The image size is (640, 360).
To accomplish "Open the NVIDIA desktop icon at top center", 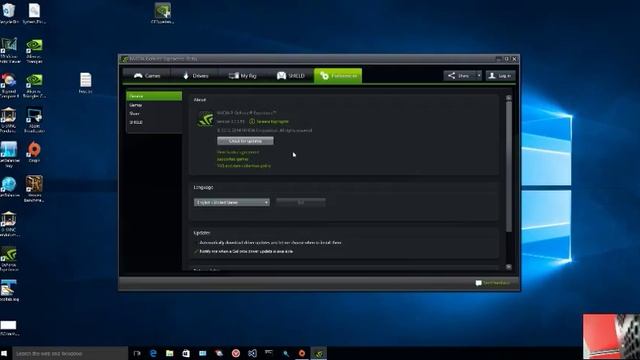I will [162, 13].
